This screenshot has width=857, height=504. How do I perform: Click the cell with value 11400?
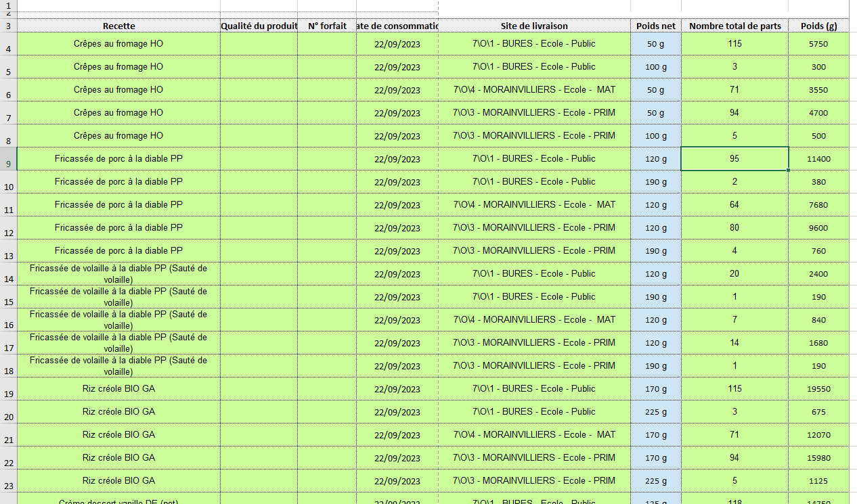818,159
